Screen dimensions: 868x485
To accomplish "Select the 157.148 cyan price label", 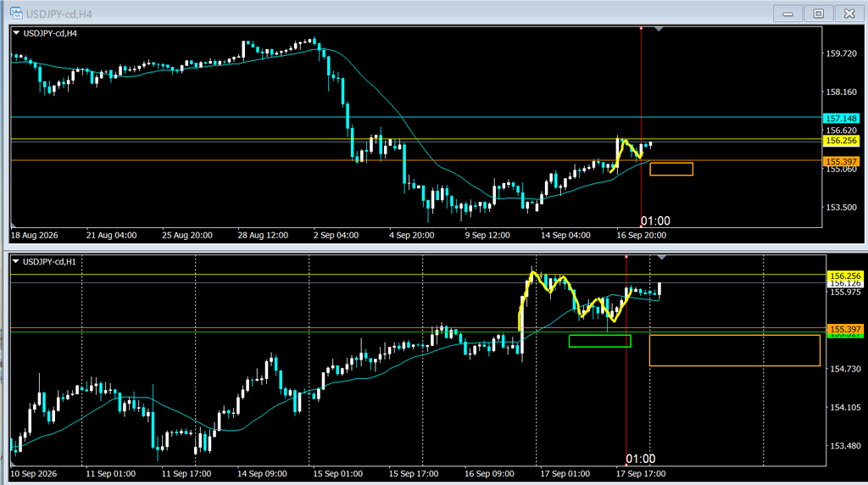I will pyautogui.click(x=841, y=119).
